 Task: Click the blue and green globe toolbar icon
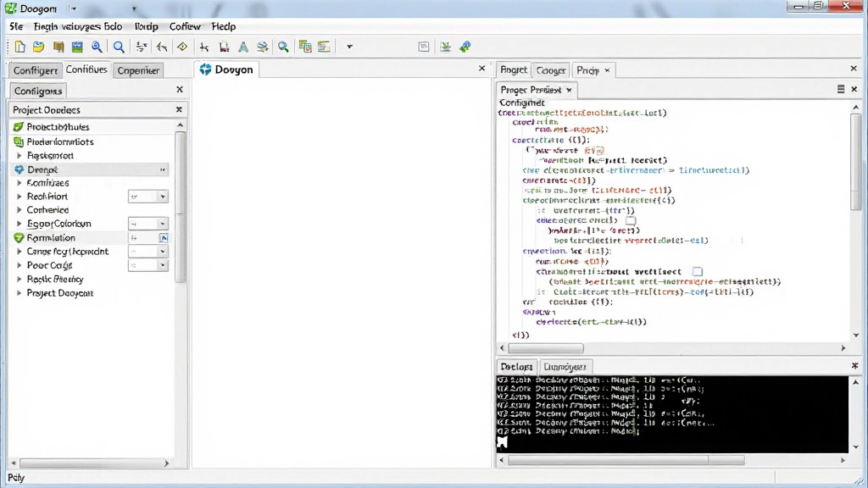465,47
